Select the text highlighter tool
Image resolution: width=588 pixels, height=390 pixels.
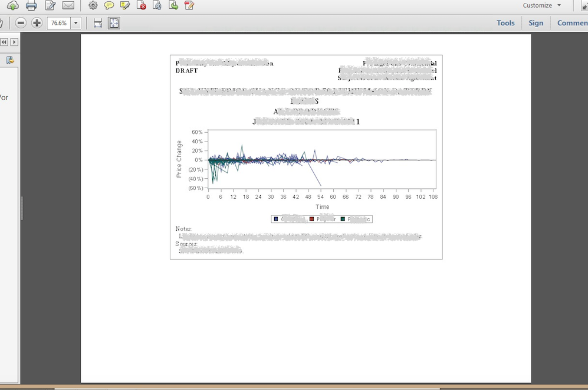pos(124,6)
